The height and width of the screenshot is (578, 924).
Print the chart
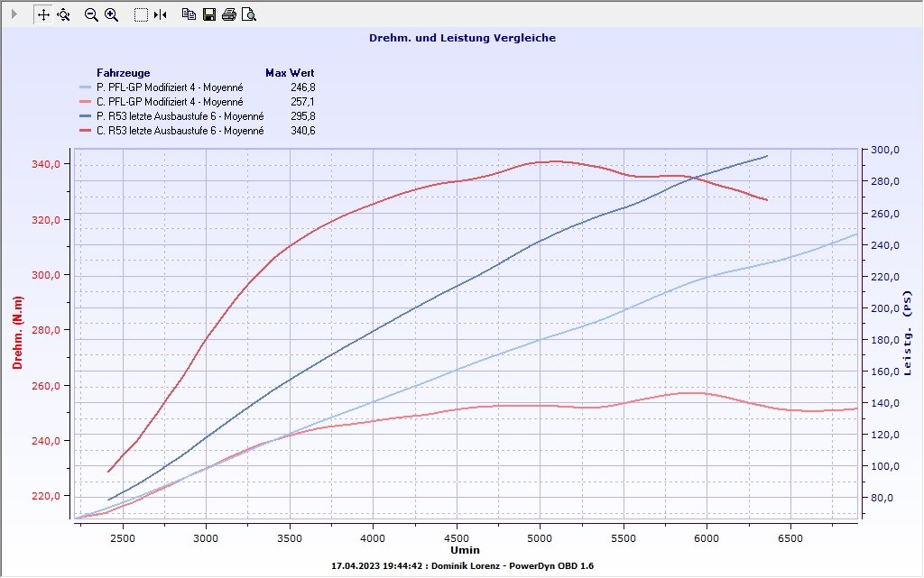tap(229, 14)
